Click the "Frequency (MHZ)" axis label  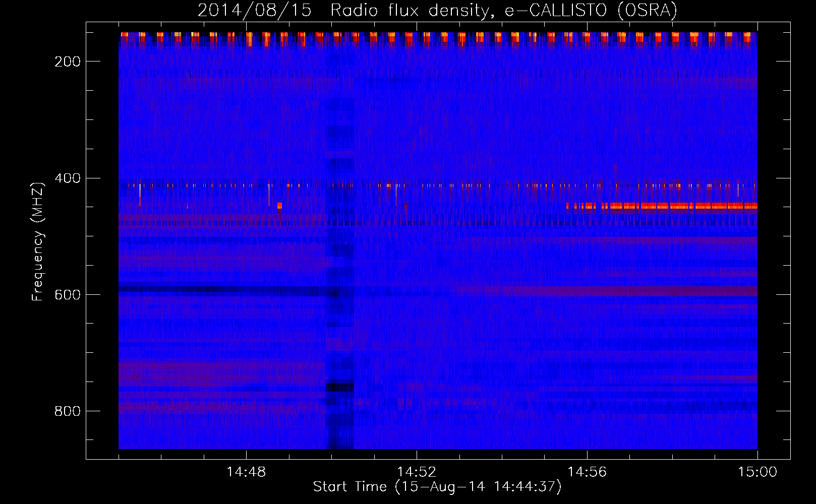point(38,241)
